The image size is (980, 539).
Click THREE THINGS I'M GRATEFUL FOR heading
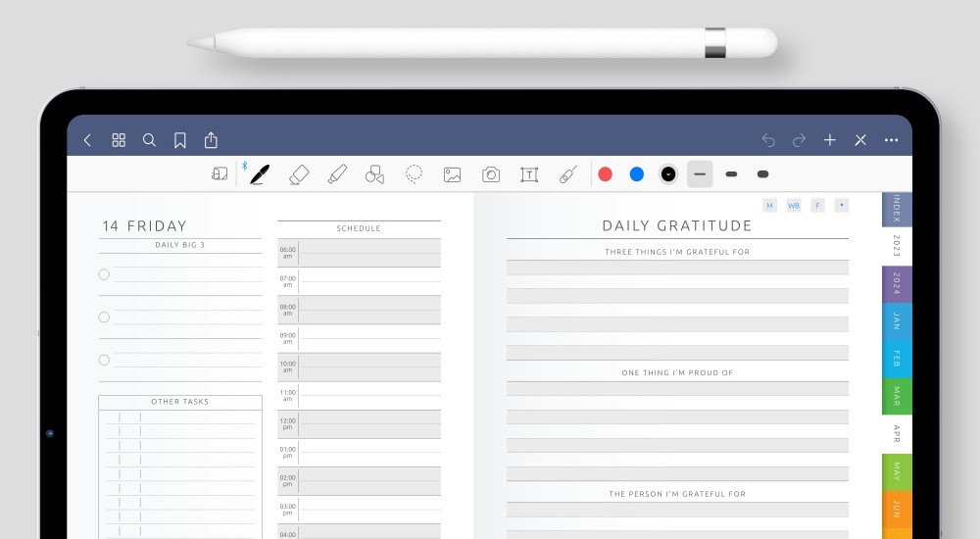677,252
